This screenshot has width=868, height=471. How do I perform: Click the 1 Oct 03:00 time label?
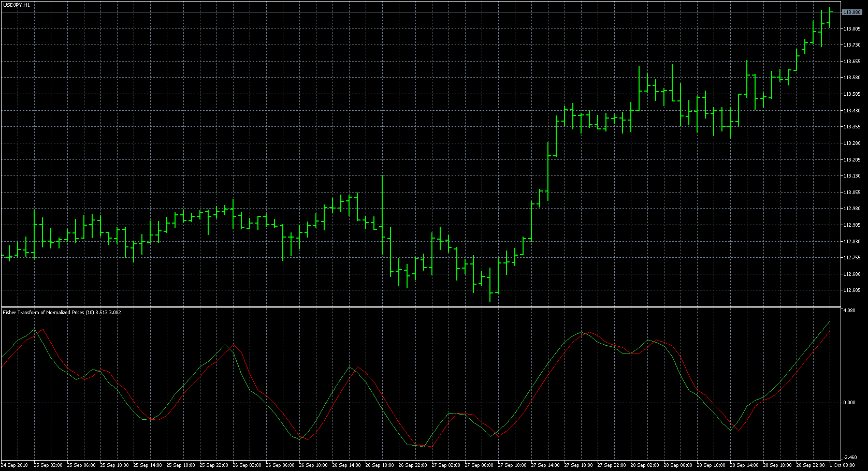click(842, 465)
